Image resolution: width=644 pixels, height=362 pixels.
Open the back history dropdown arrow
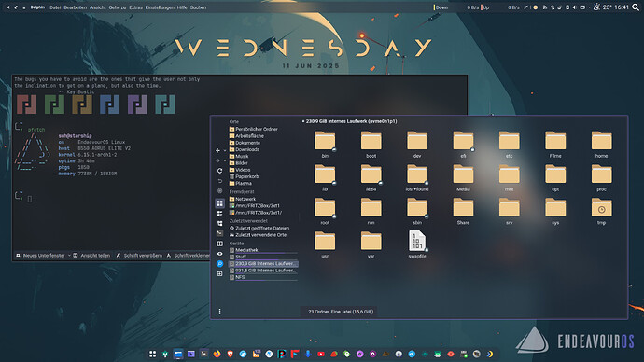(x=225, y=150)
